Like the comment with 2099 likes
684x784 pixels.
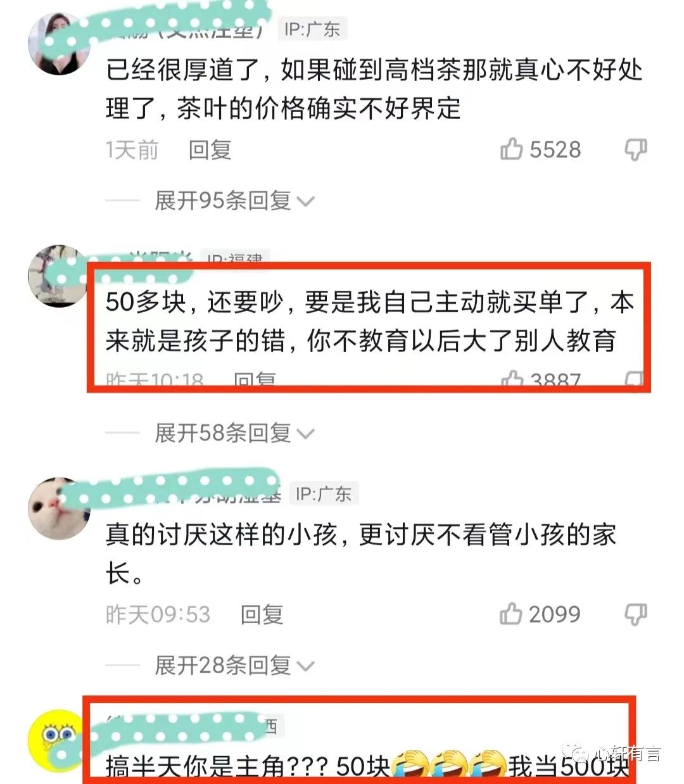[x=512, y=614]
